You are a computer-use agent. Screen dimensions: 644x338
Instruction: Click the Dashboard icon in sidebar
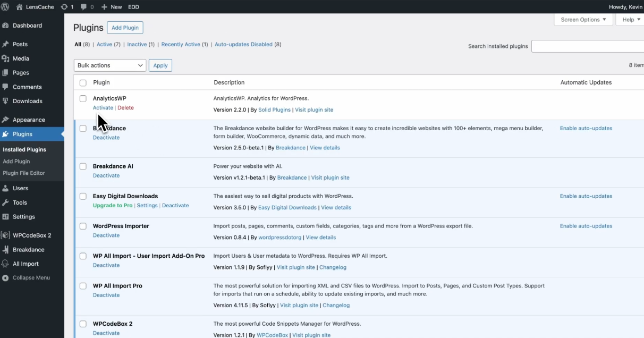click(6, 26)
